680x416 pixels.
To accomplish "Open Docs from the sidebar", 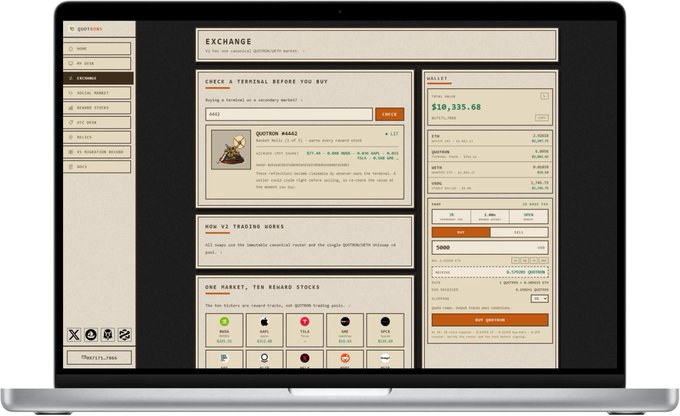I will 97,167.
